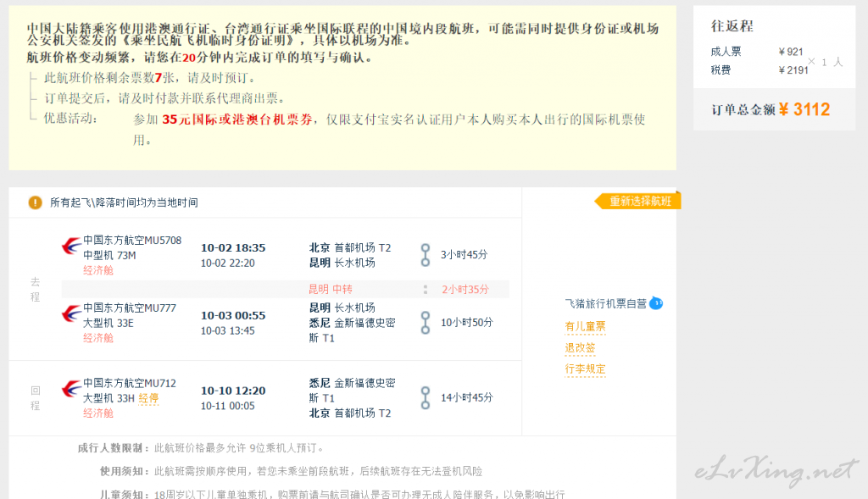Click duration icon beside 10小时50分

(426, 323)
